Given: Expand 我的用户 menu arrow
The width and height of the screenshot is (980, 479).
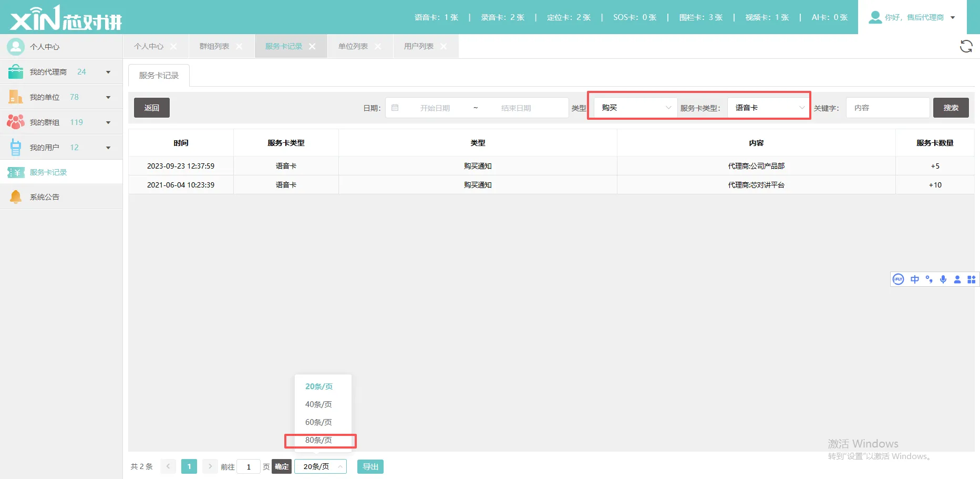Looking at the screenshot, I should 108,148.
